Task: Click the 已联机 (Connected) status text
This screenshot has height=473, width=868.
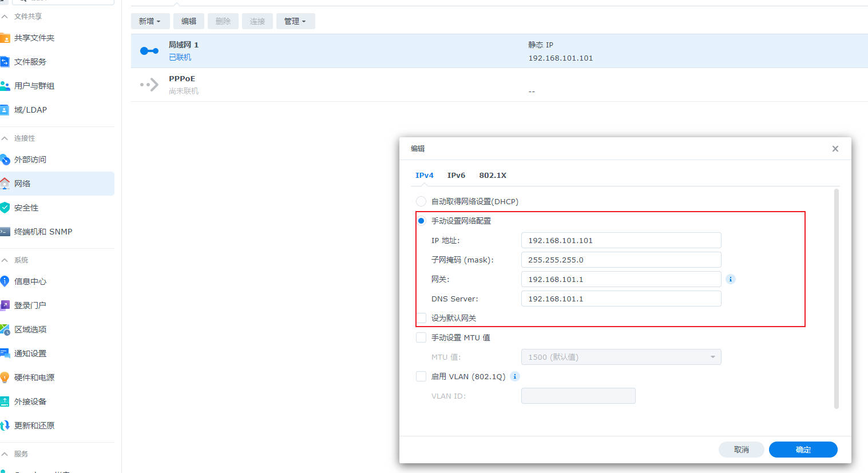Action: [x=180, y=57]
